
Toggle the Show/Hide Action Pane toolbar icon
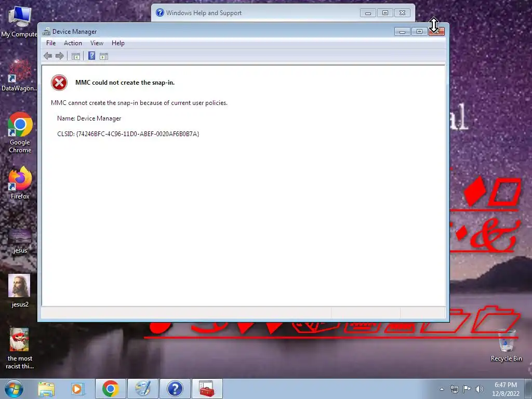pos(104,56)
